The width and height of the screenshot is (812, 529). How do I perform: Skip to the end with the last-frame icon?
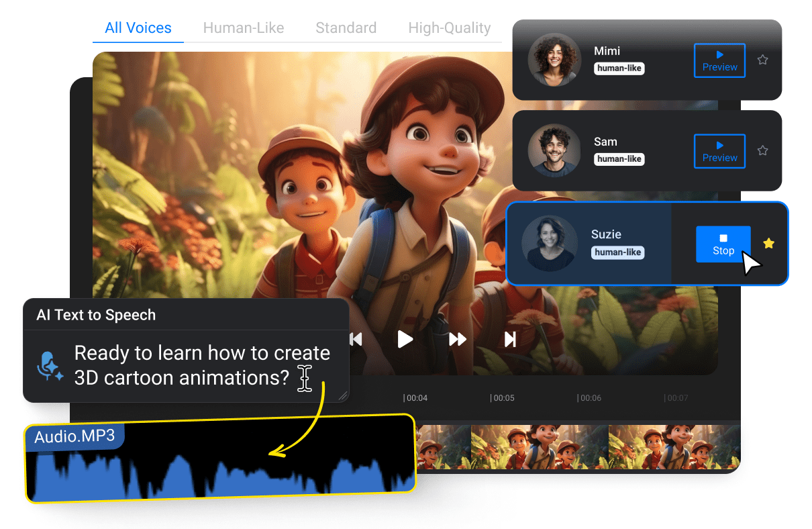coord(509,339)
